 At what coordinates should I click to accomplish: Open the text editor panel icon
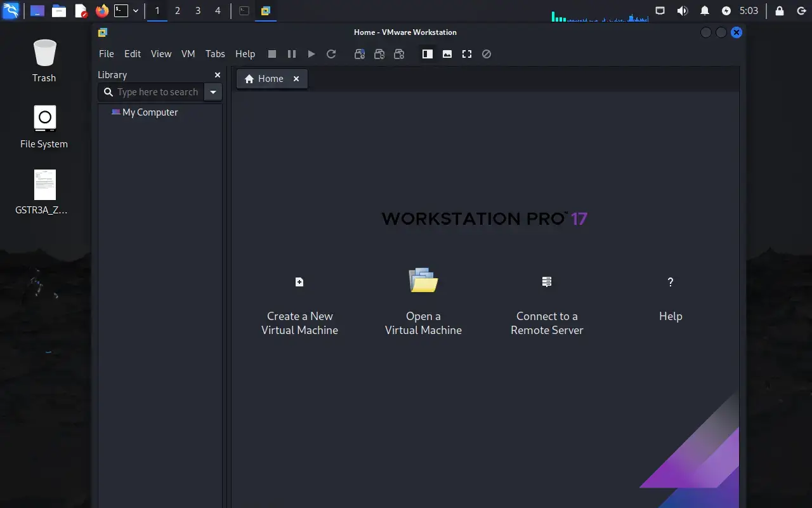click(x=81, y=11)
